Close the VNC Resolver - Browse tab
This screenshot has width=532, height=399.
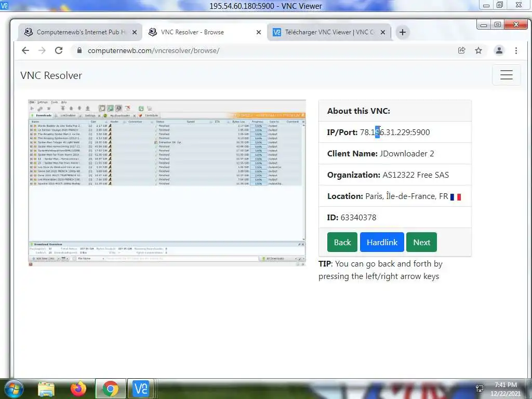pos(259,32)
